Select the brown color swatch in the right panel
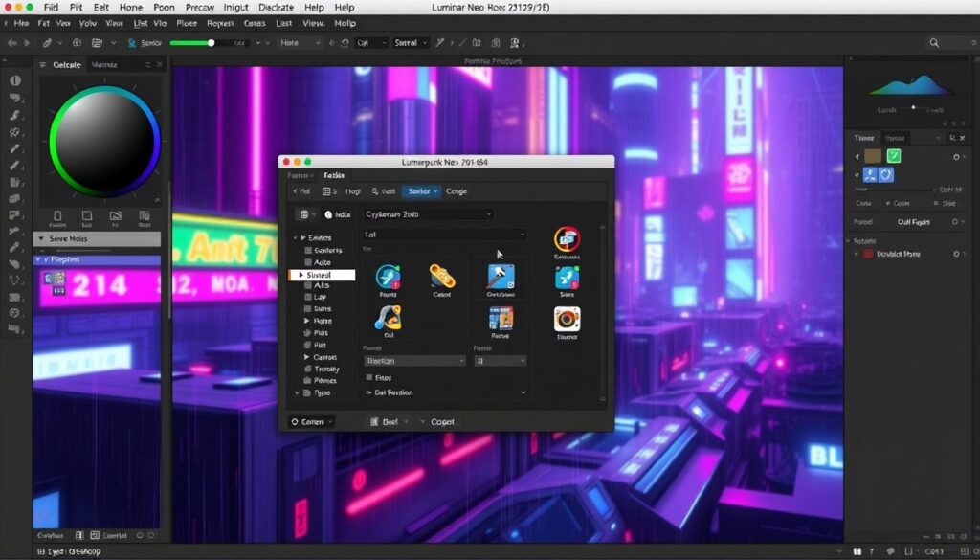 873,156
